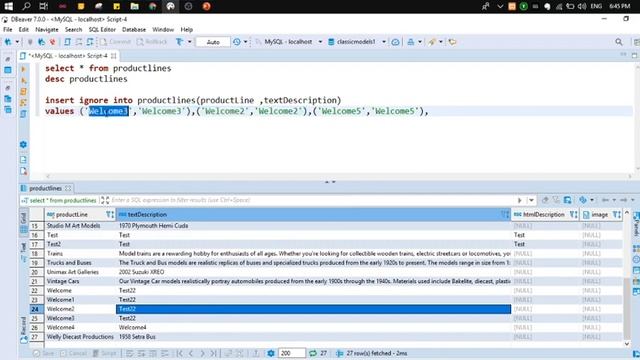This screenshot has width=640, height=360.
Task: Open the Window menu
Action: pos(163,29)
